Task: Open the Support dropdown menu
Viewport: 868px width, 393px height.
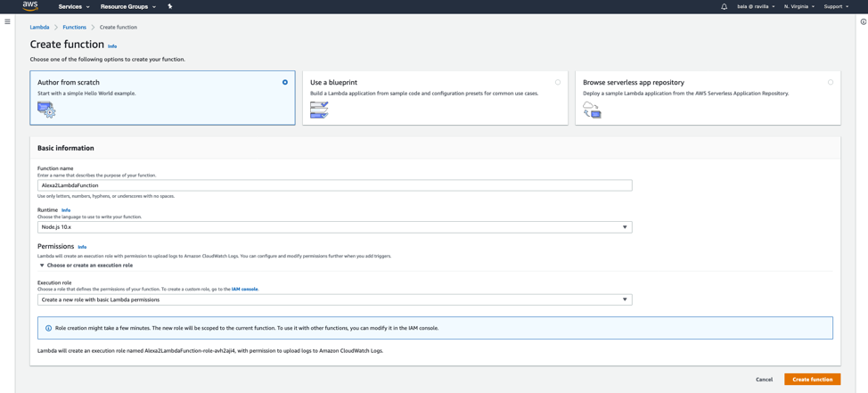Action: [x=836, y=6]
